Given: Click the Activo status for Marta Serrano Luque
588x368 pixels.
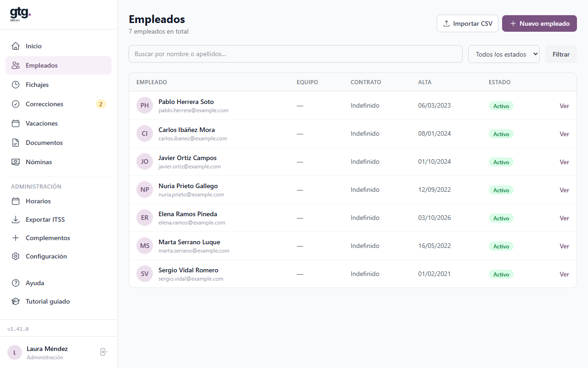Looking at the screenshot, I should pos(501,246).
